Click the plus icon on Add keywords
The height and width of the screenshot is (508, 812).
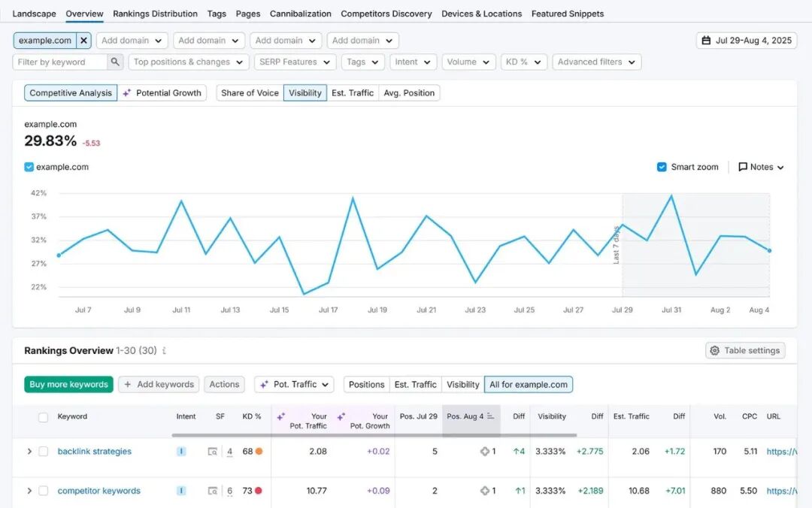coord(127,384)
